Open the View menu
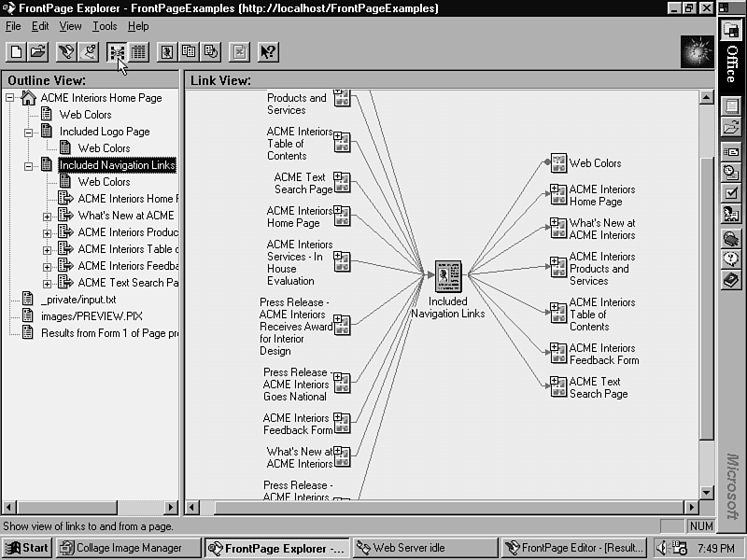This screenshot has width=747, height=560. pos(71,26)
